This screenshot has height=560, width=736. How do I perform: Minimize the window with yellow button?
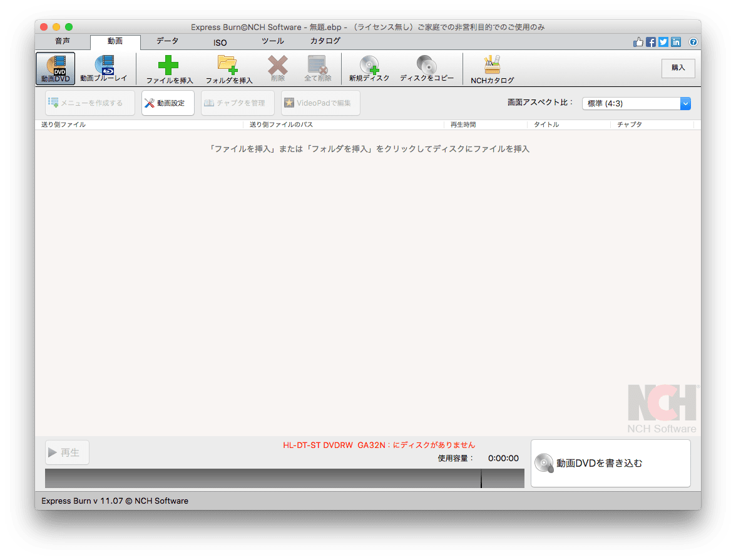click(56, 27)
